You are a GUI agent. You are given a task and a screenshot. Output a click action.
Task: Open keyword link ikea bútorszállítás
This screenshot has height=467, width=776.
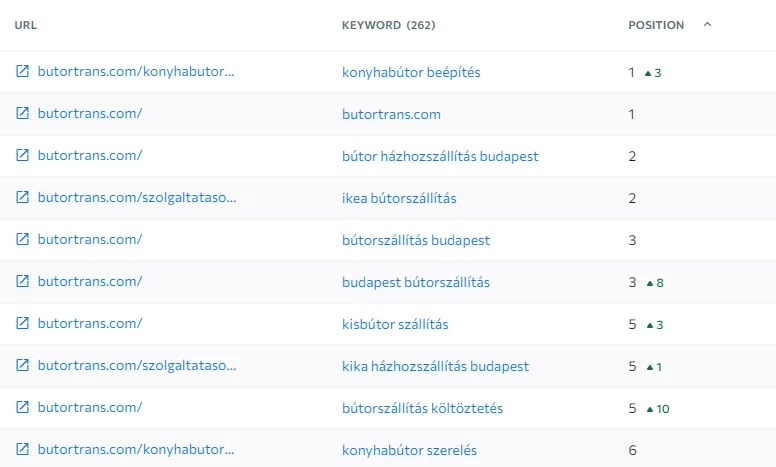[399, 198]
